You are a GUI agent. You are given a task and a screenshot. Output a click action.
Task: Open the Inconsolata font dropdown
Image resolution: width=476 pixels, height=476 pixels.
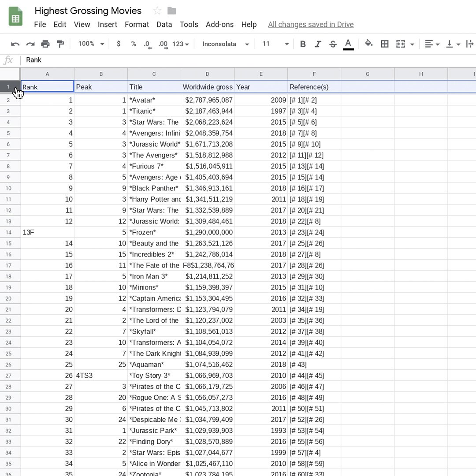tap(225, 45)
